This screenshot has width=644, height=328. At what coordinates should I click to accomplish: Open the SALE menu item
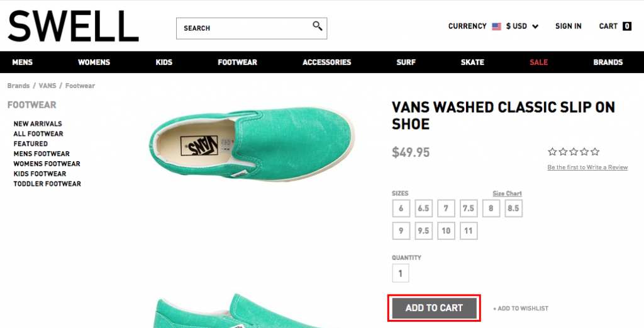(538, 62)
